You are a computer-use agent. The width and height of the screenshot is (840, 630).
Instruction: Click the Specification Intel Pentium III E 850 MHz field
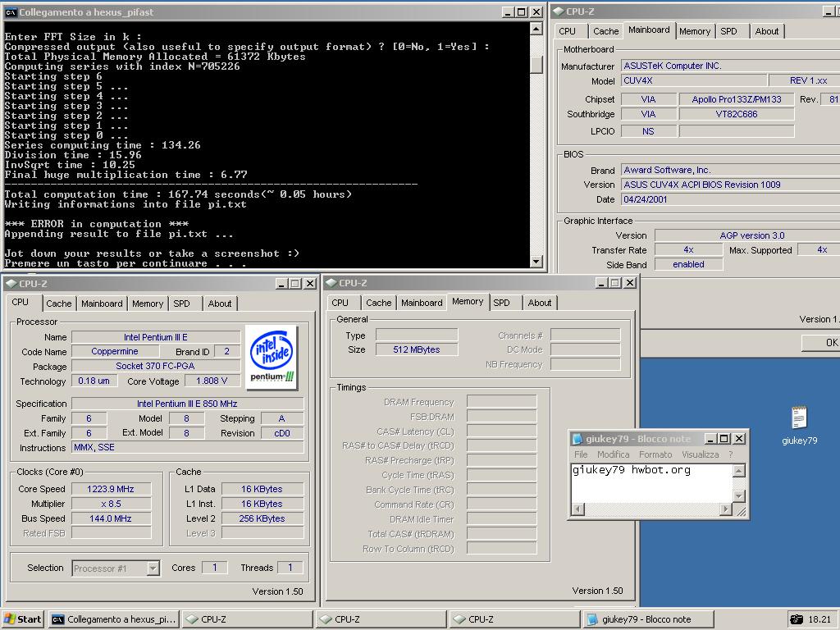click(188, 404)
